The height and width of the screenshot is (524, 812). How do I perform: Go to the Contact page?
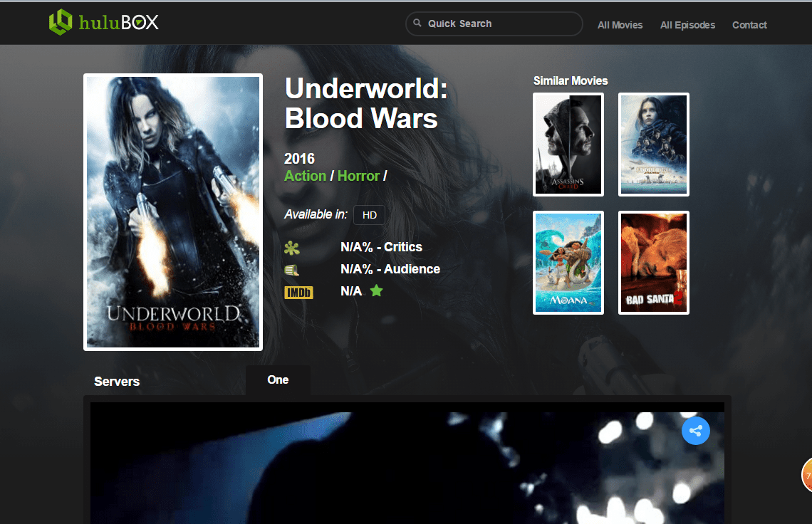(749, 25)
